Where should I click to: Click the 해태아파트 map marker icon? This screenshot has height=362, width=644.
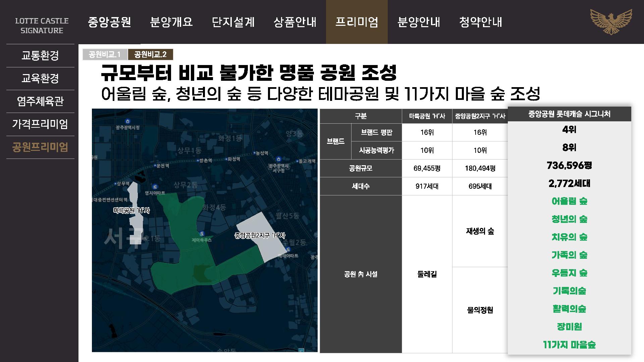[288, 249]
